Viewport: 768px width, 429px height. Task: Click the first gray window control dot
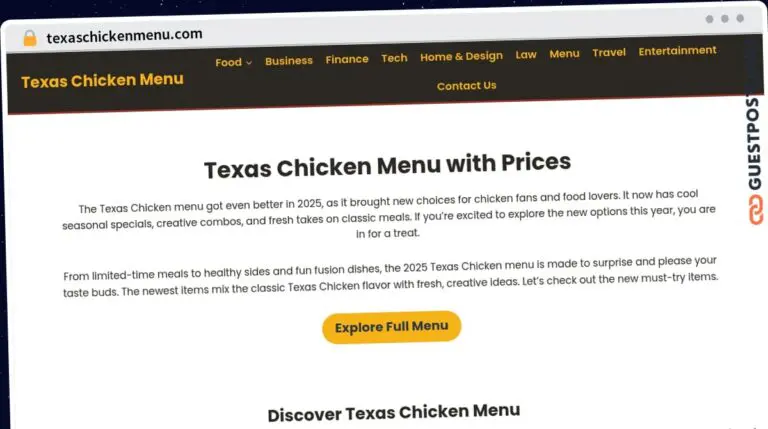[x=709, y=19]
